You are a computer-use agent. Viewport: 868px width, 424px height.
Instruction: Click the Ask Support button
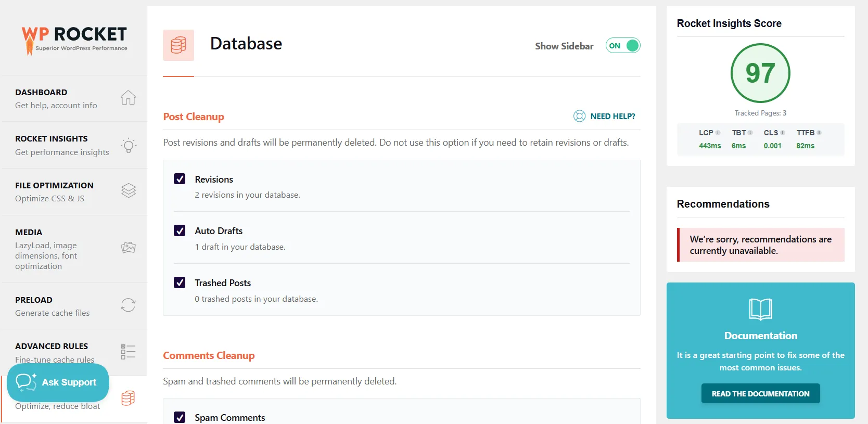pyautogui.click(x=58, y=382)
